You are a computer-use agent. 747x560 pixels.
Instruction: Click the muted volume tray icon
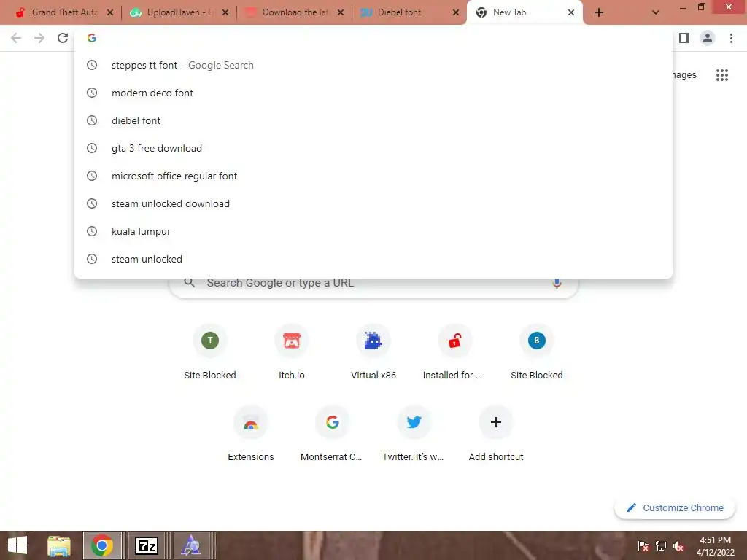click(678, 546)
